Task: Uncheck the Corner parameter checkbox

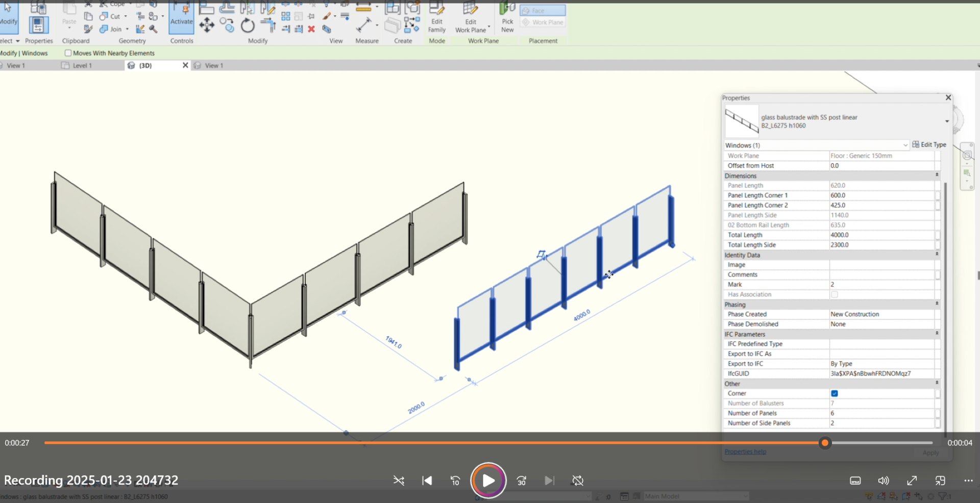Action: pos(834,393)
